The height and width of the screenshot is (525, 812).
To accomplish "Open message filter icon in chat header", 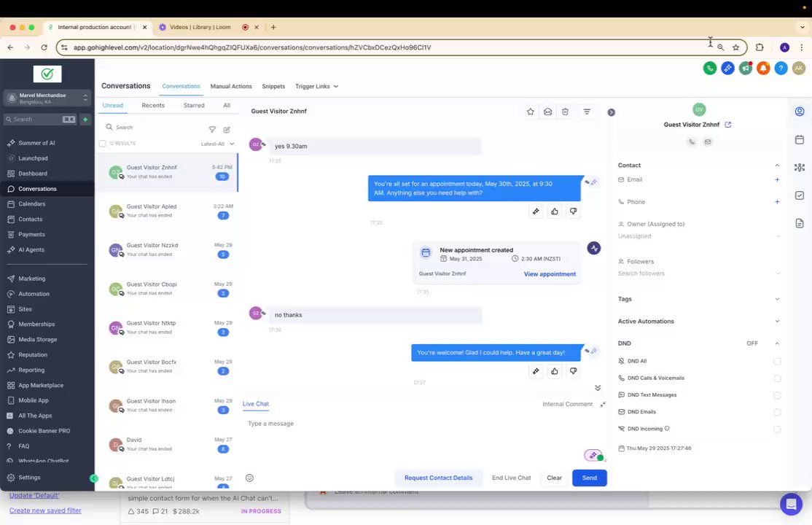I will tap(587, 112).
